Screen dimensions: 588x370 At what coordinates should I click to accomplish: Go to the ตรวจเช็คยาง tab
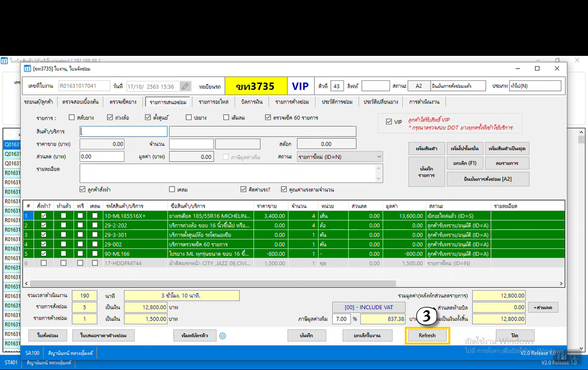coord(122,102)
